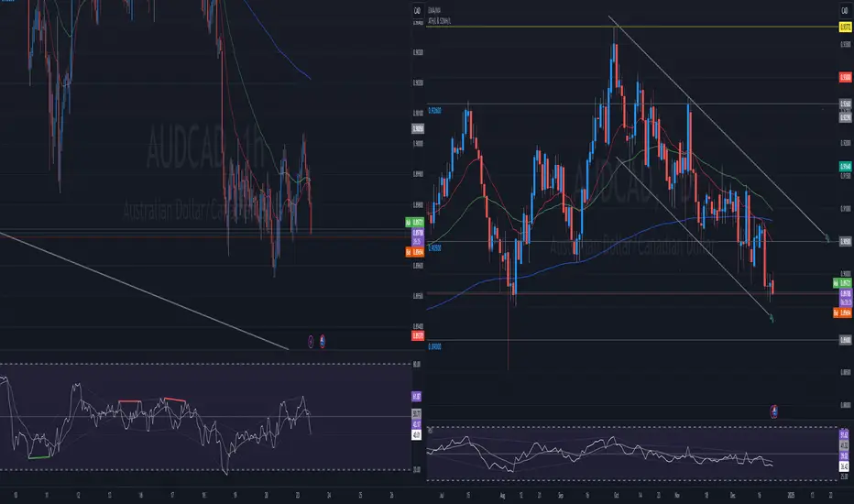Click the yellow price label on right price scale
Image resolution: width=854 pixels, height=504 pixels.
point(845,27)
